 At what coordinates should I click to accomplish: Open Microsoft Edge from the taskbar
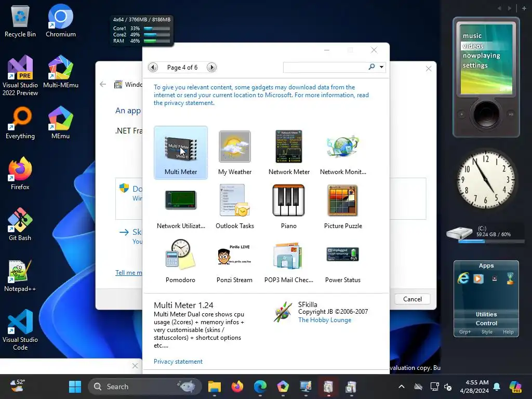[x=260, y=387]
